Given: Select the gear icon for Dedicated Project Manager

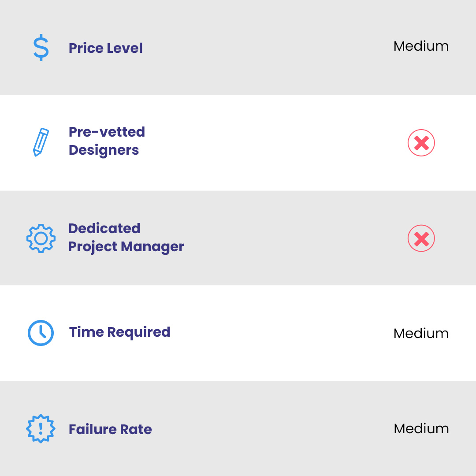Looking at the screenshot, I should coord(41,238).
